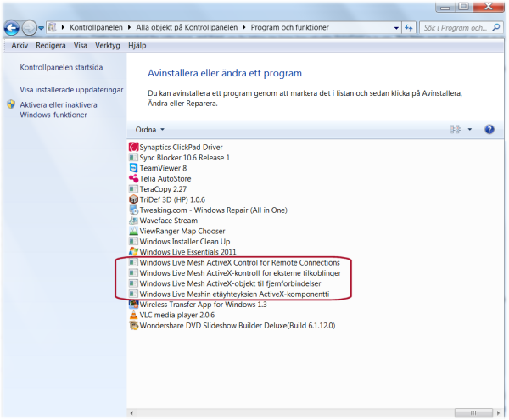Open the Ordna dropdown menu
Screen dimensions: 509x420
point(149,130)
